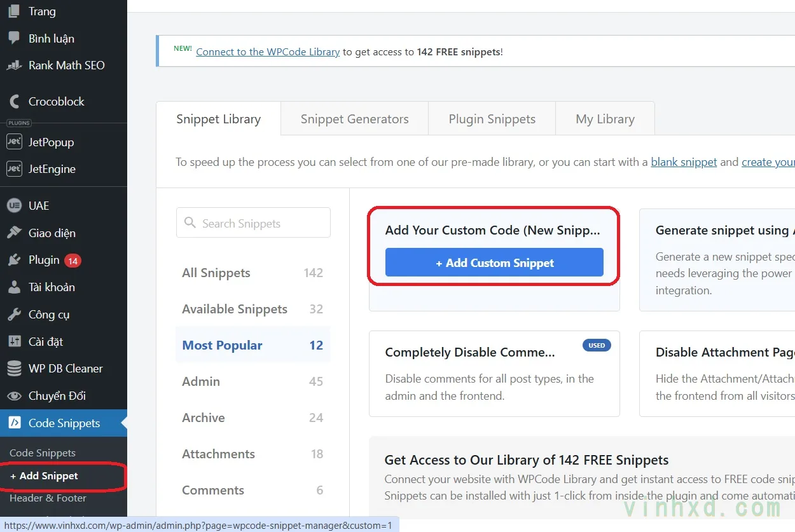Switch to the Snippet Library tab
The image size is (795, 532).
218,119
